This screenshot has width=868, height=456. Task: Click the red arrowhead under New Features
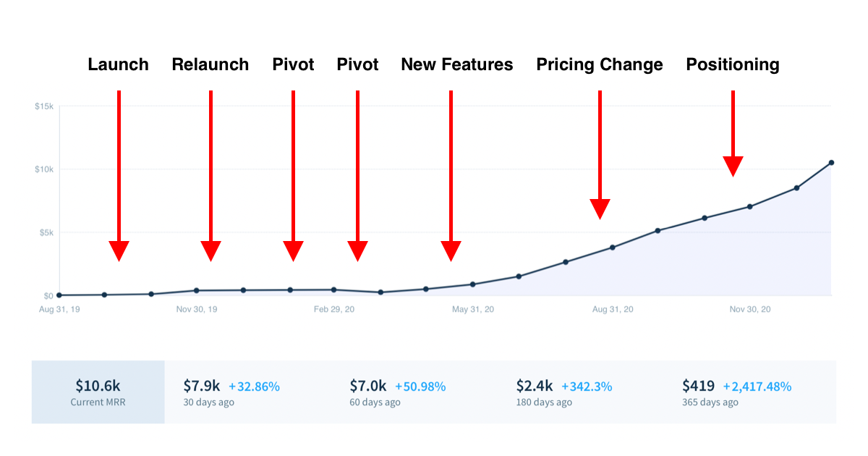tap(451, 250)
